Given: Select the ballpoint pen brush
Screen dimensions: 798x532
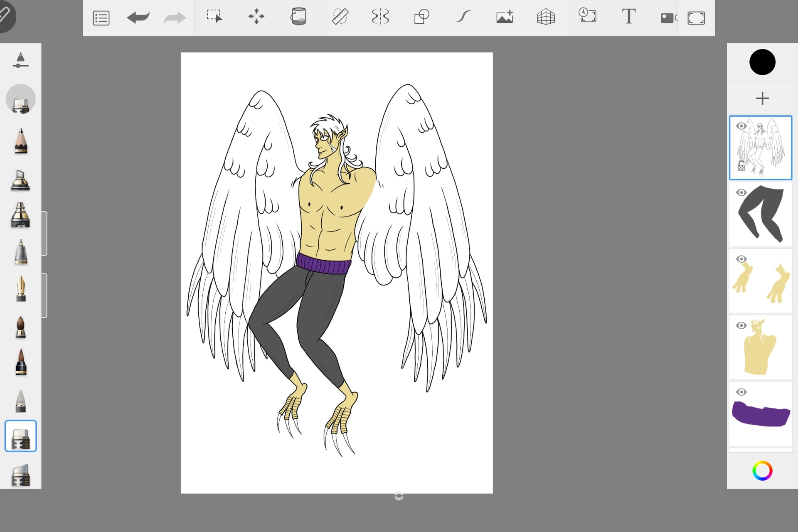Looking at the screenshot, I should [x=20, y=252].
